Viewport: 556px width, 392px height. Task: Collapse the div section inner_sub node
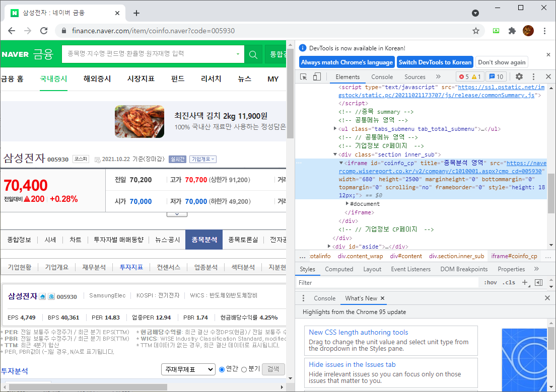click(335, 154)
